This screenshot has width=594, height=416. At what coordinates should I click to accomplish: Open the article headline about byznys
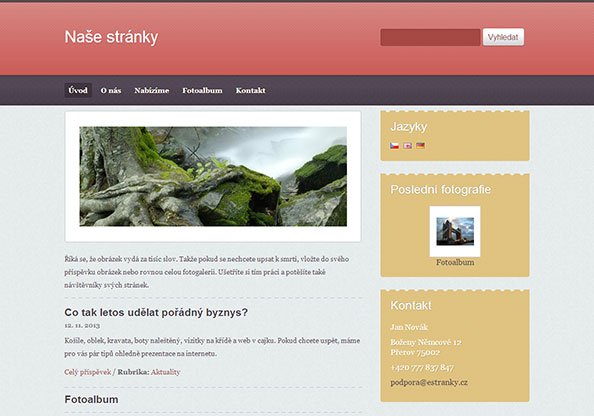156,313
